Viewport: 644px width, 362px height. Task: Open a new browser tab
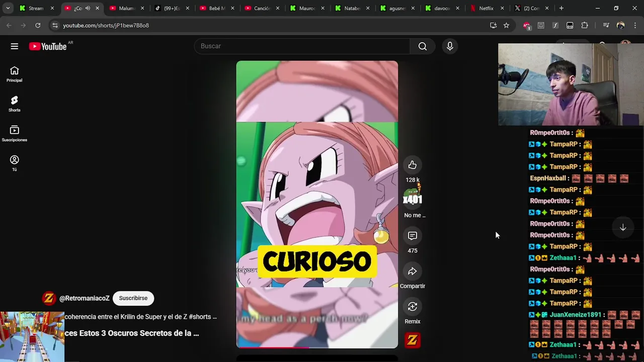click(x=561, y=8)
